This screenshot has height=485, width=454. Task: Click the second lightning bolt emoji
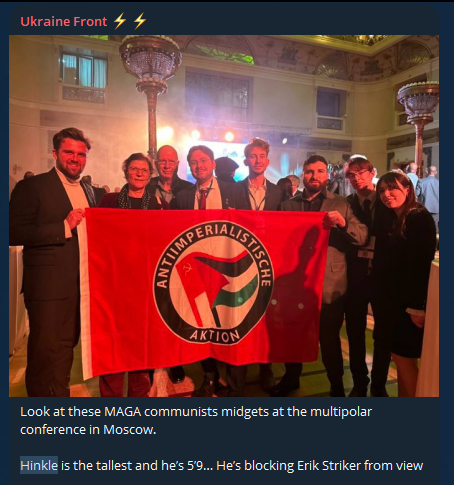(x=139, y=21)
